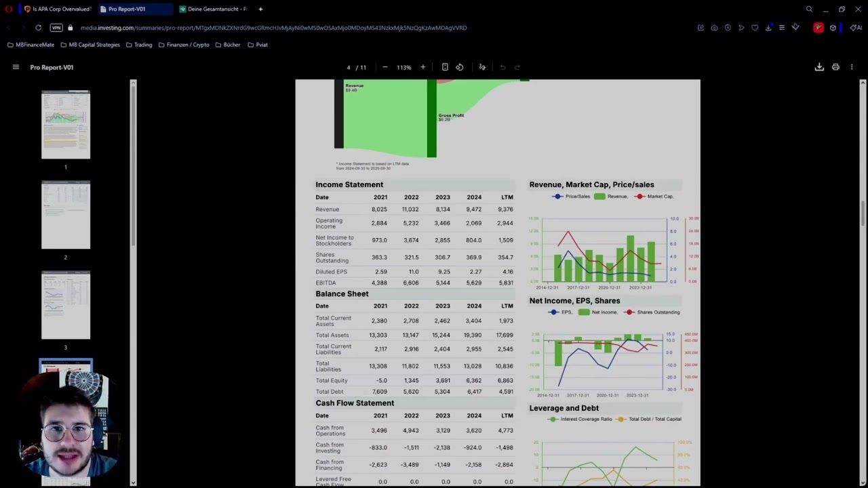Click the 'Leverage and Debt' chart title
Viewport: 868px width, 488px height.
(564, 408)
